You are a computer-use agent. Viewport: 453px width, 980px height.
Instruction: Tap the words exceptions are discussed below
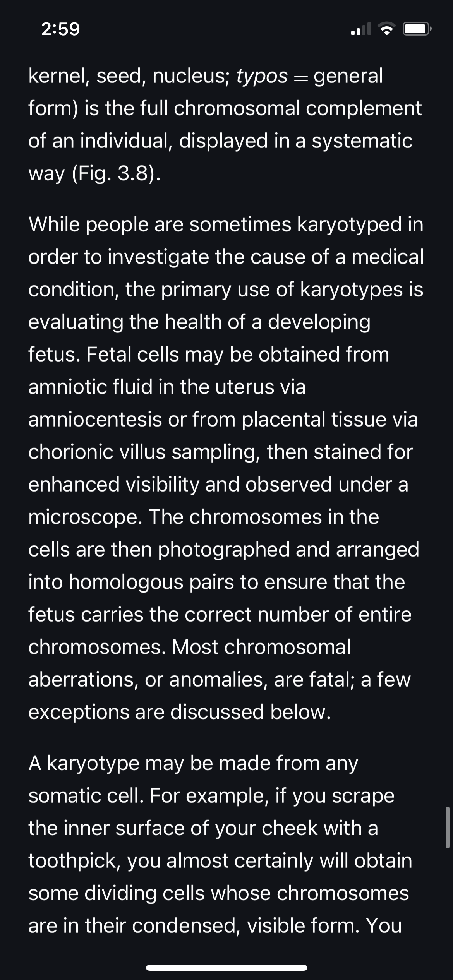click(179, 712)
